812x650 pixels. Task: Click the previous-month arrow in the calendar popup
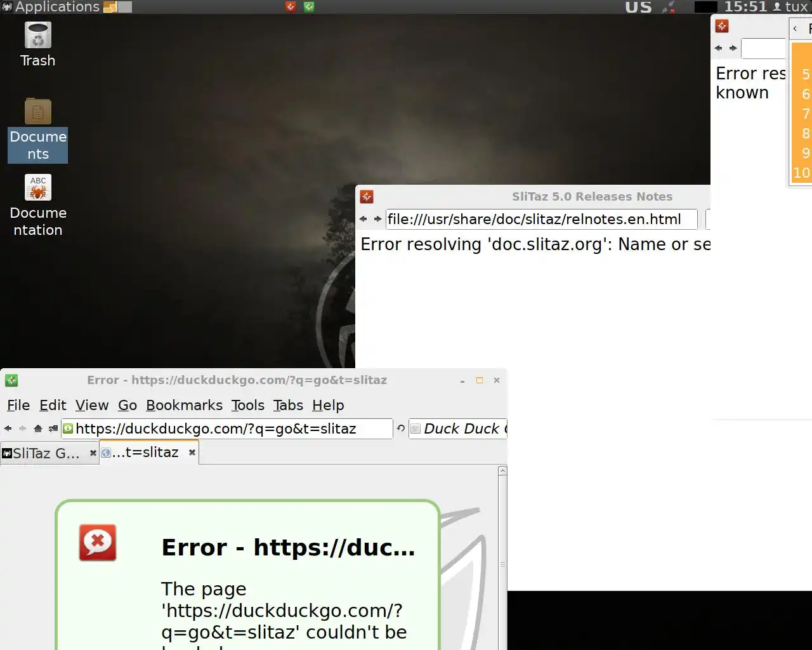point(795,29)
